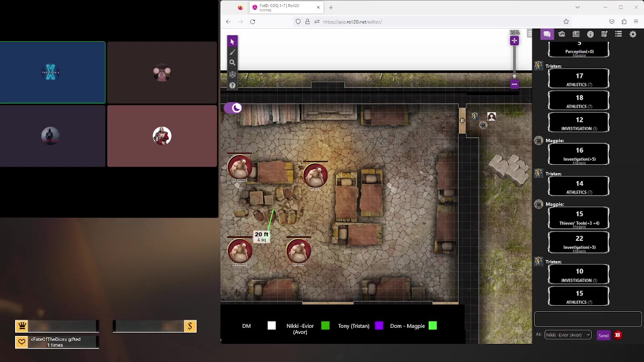Select the top-left ogre token
Screen dimensions: 644x362
tap(240, 167)
